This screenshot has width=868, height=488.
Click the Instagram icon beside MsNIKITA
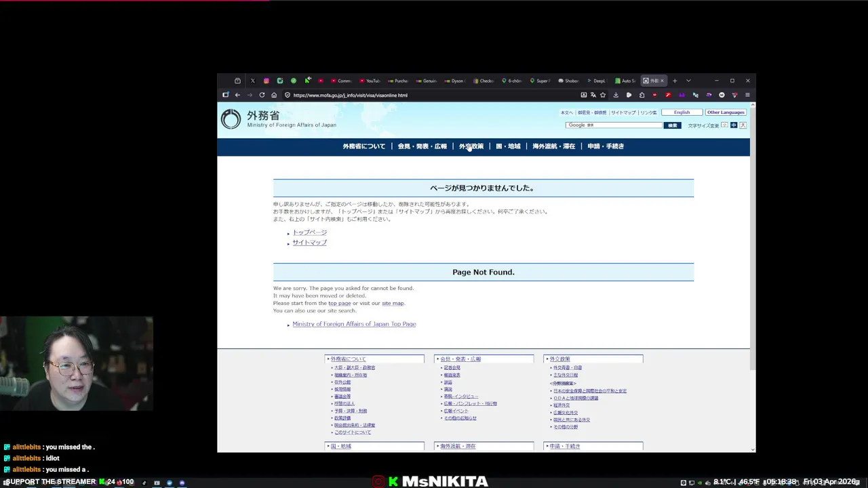click(x=378, y=482)
